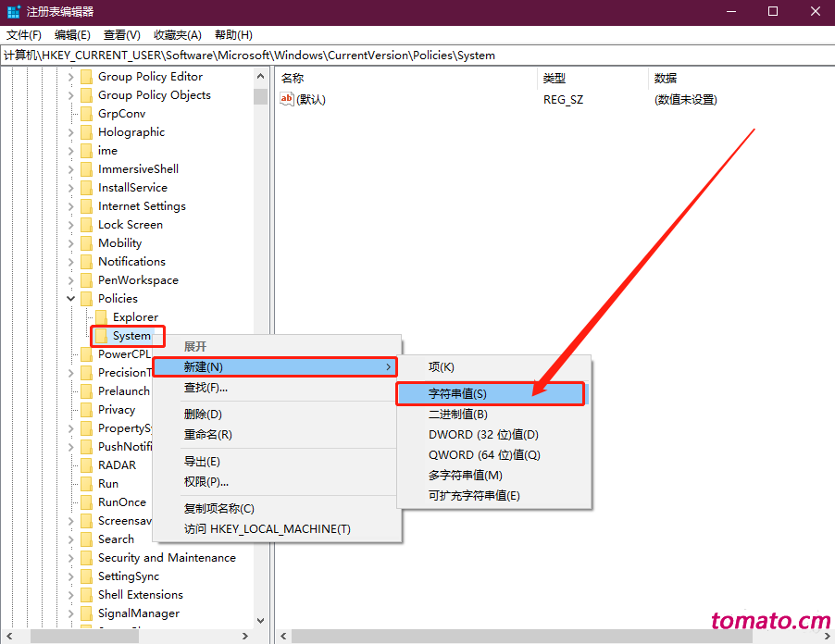Select the GrpConv key in the tree

(x=121, y=114)
